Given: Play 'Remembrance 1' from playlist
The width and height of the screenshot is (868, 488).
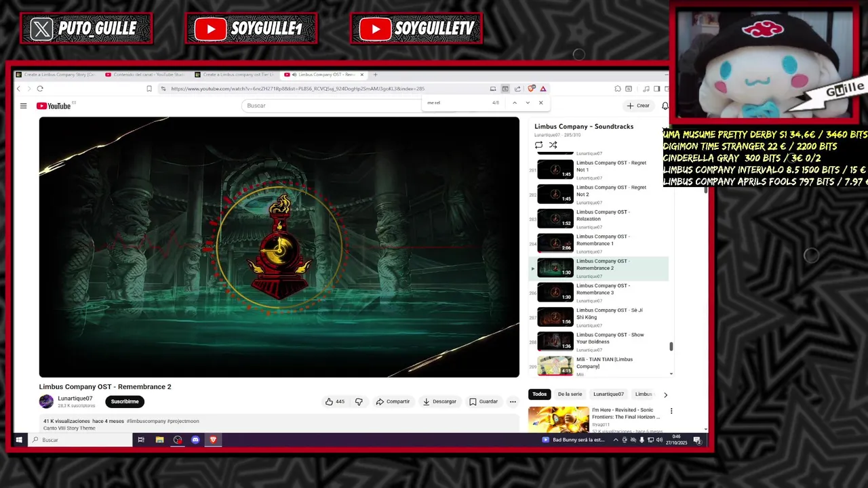Looking at the screenshot, I should [x=599, y=243].
